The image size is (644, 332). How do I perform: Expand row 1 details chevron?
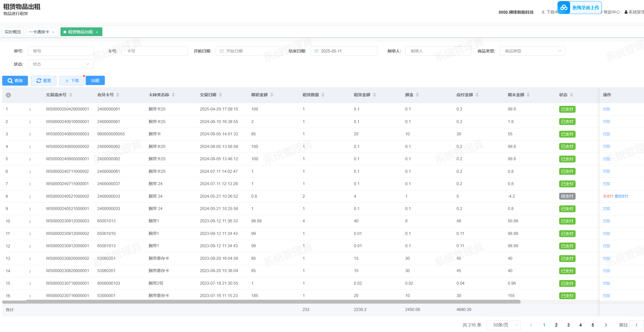[x=30, y=109]
